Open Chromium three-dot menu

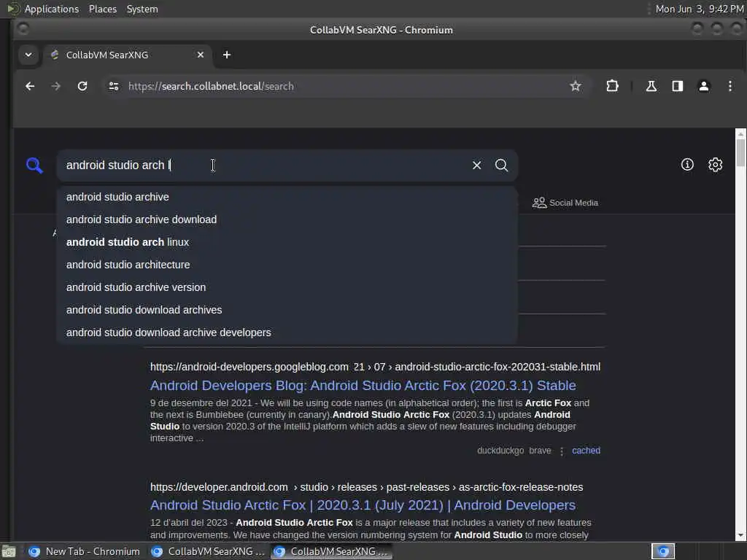pos(729,86)
